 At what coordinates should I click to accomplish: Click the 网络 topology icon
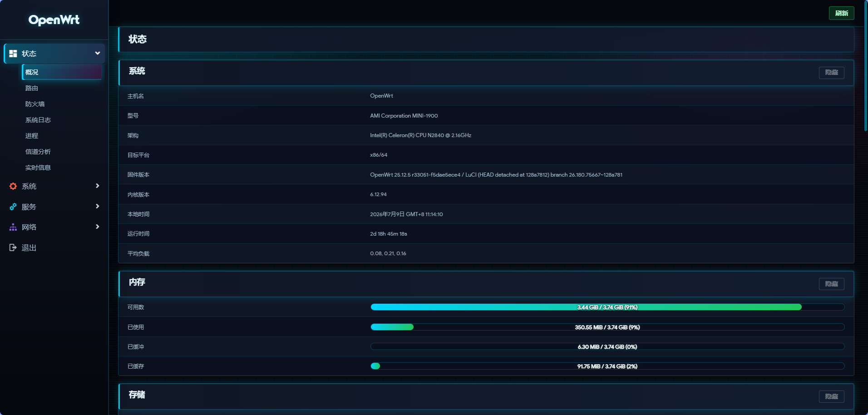(x=13, y=227)
